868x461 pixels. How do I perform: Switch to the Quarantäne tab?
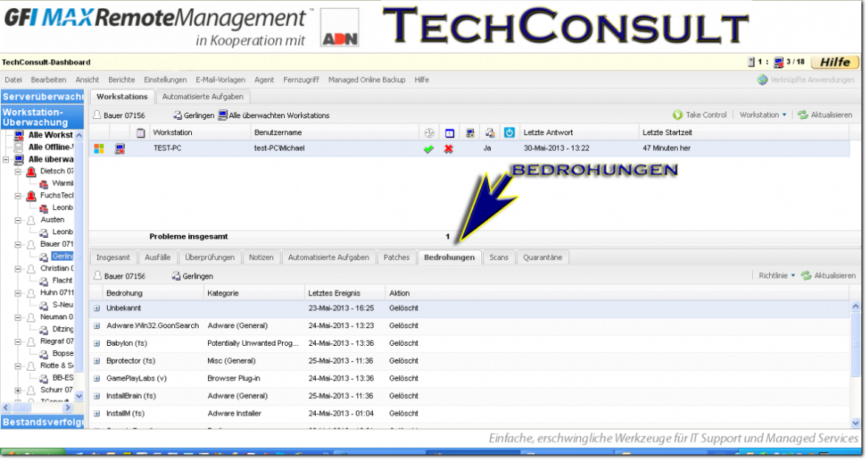click(x=542, y=257)
